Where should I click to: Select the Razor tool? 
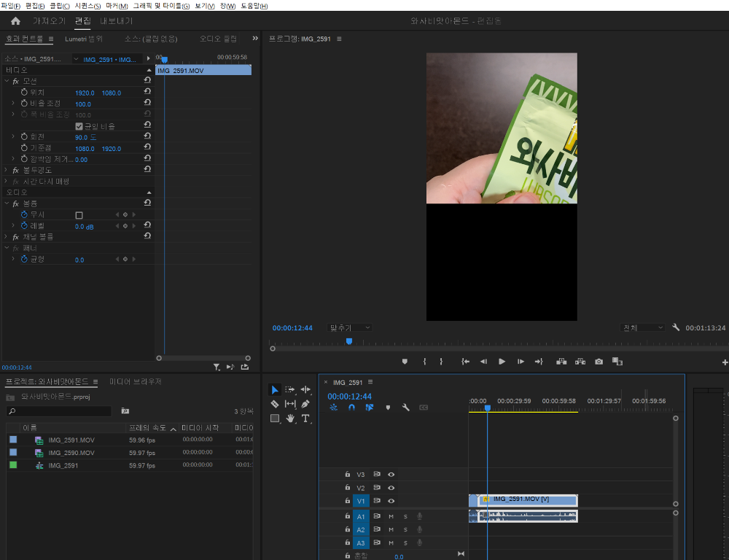pyautogui.click(x=275, y=404)
